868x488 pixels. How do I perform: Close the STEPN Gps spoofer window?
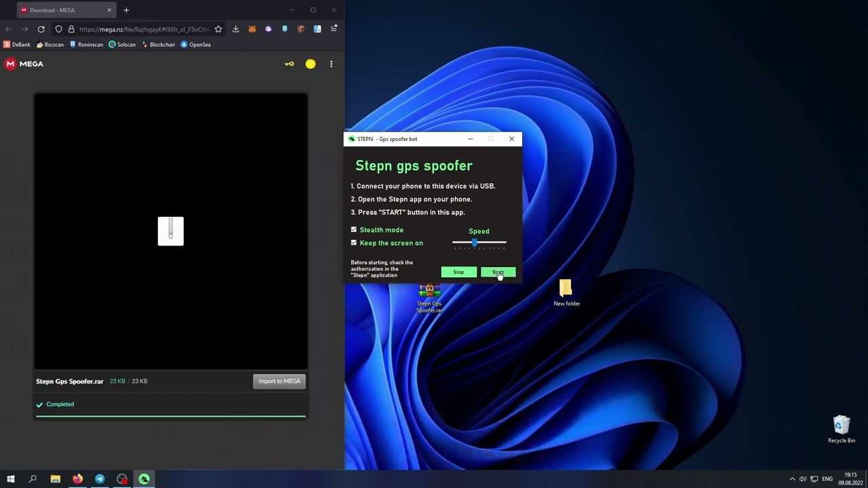point(511,139)
